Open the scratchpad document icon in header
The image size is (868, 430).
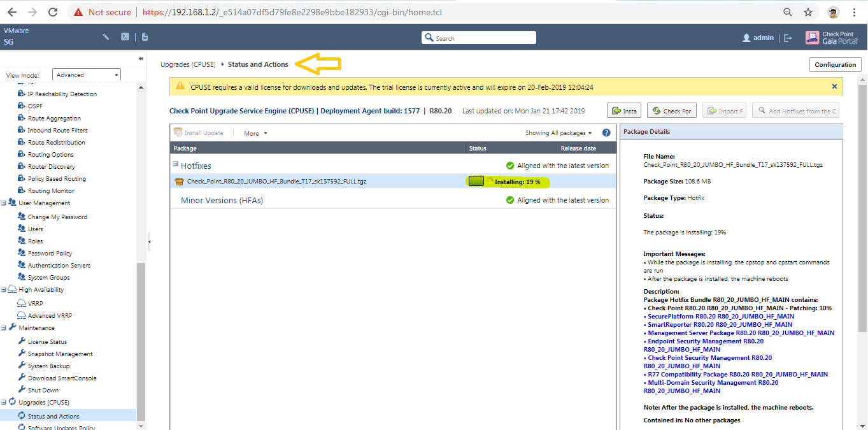145,37
